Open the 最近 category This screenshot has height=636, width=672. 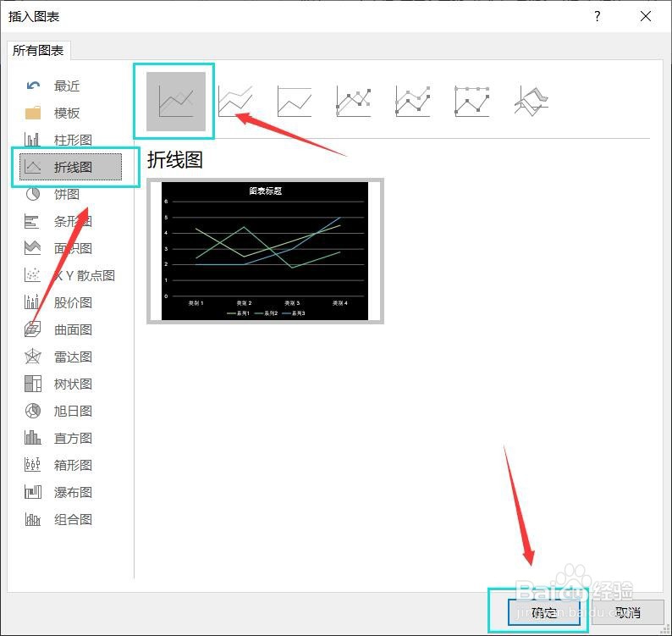tap(67, 86)
